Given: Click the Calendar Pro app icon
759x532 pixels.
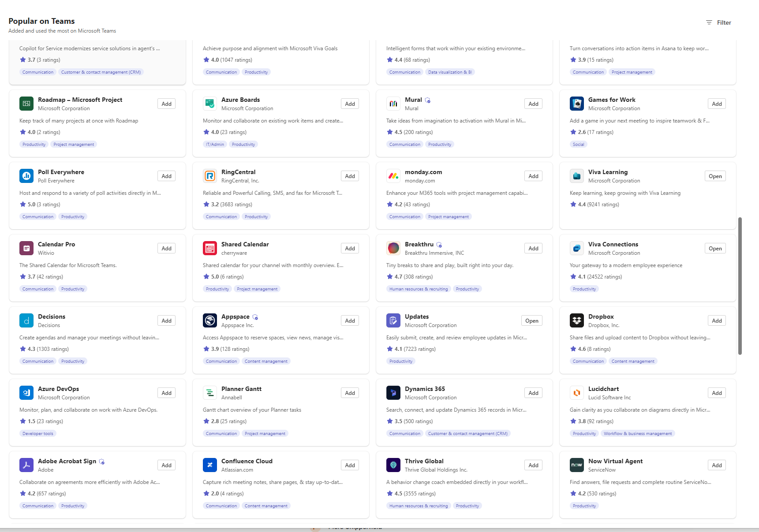Looking at the screenshot, I should pyautogui.click(x=26, y=248).
